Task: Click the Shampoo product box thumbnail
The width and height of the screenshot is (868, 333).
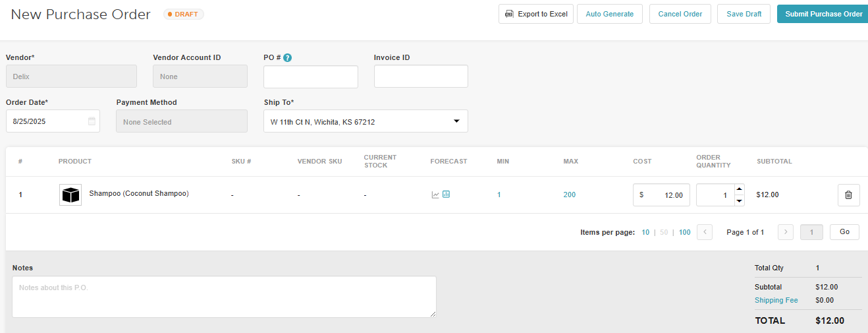Action: (x=70, y=195)
